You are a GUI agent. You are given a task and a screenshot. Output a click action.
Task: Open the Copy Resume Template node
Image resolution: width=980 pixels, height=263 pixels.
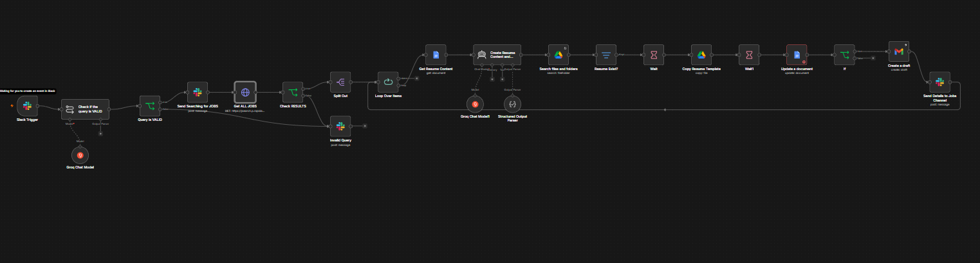tap(701, 55)
